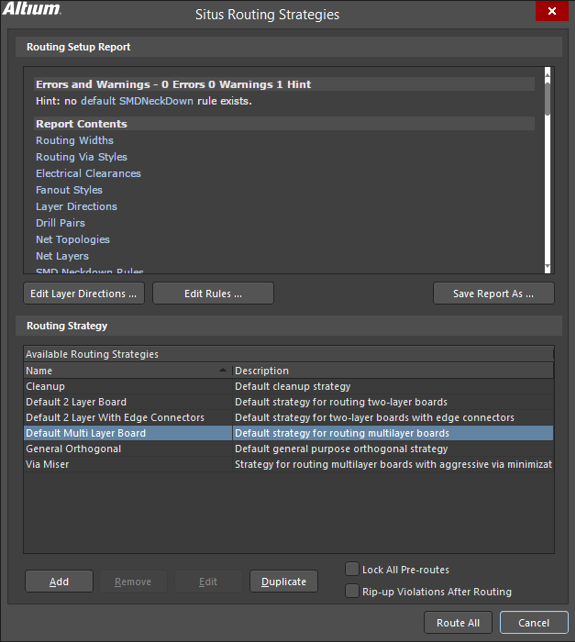The image size is (575, 642).
Task: Click 'Default general purpose orthogonal strategy' cell
Action: [x=393, y=449]
